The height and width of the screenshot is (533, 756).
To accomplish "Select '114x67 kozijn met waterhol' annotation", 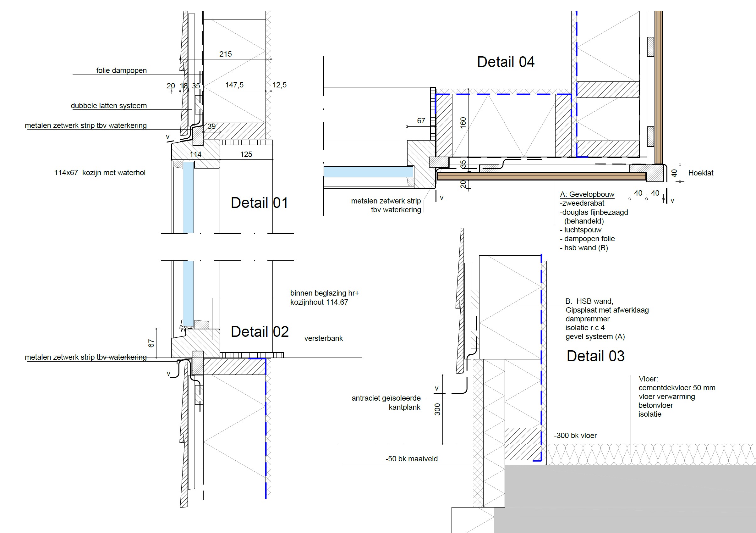I will [x=99, y=173].
